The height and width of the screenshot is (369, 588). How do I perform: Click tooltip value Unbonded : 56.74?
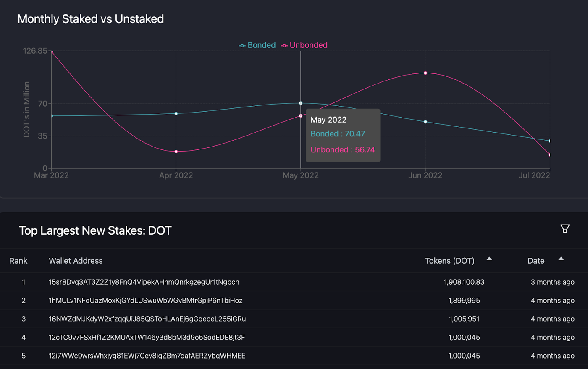[x=343, y=150]
